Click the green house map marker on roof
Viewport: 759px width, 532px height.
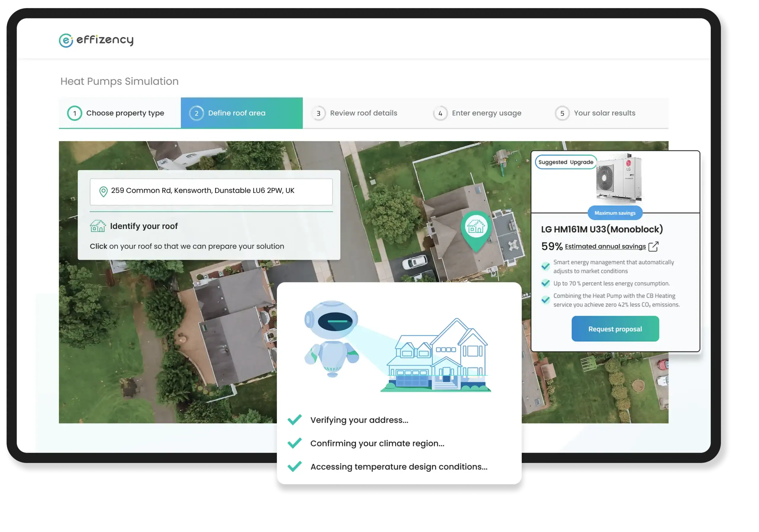click(x=476, y=231)
